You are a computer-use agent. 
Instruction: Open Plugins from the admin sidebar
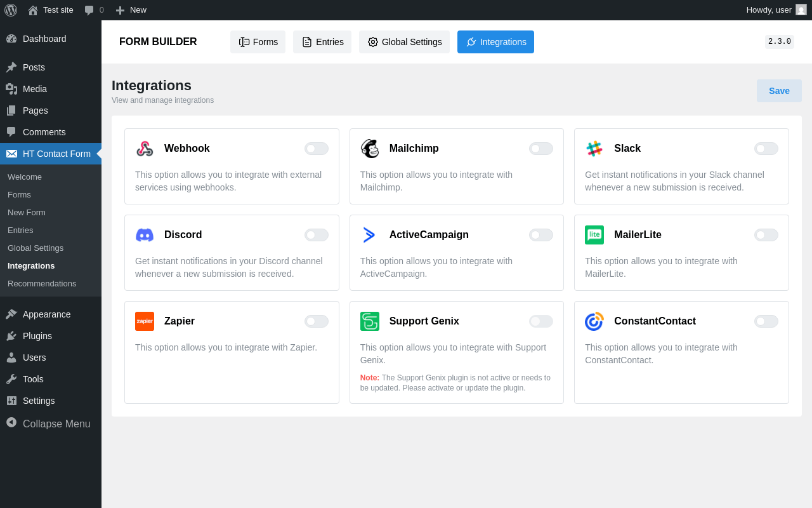pos(37,336)
